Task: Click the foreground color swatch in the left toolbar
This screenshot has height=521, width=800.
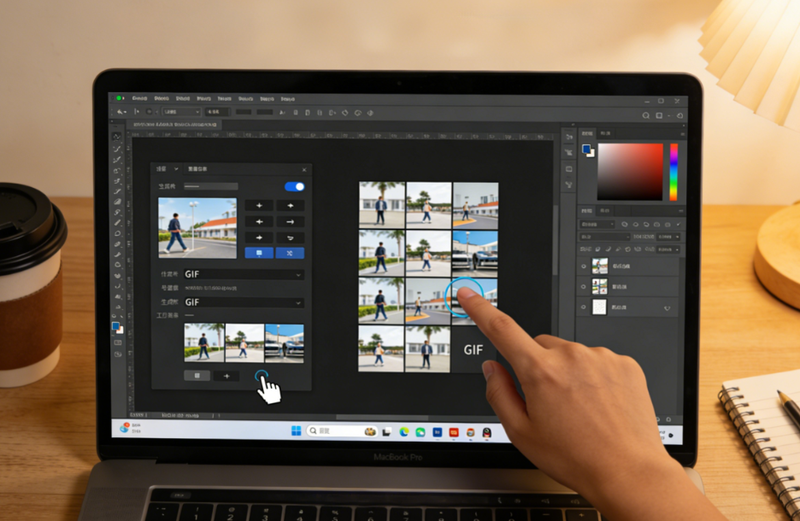Action: [116, 326]
